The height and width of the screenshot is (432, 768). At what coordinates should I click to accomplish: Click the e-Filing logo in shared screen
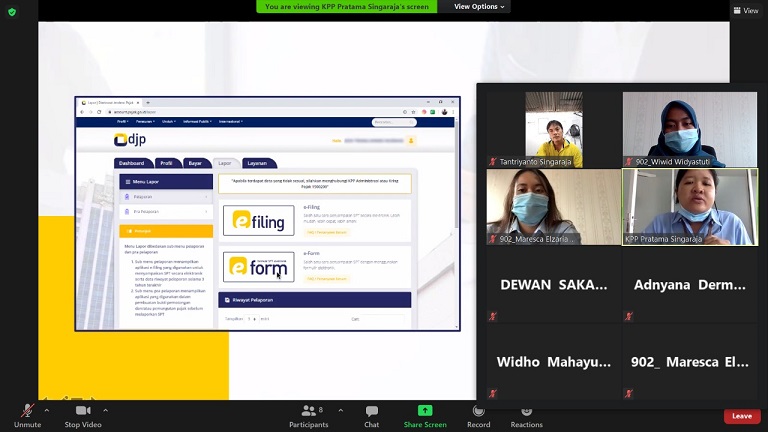tap(258, 220)
